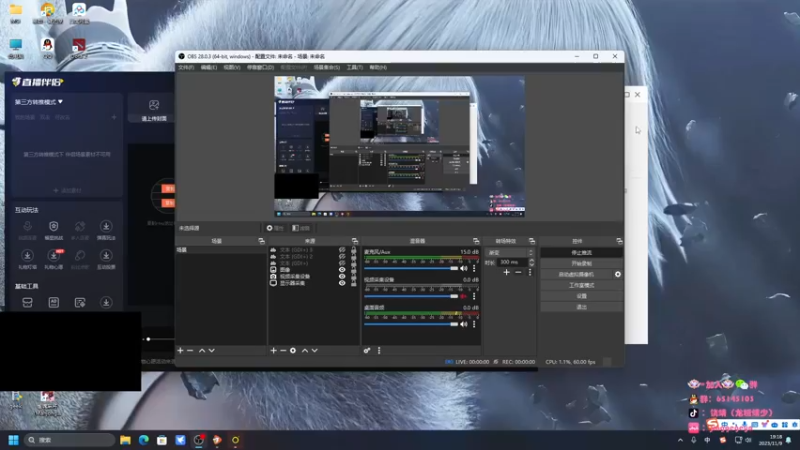Open the transition type dropdown

510,253
